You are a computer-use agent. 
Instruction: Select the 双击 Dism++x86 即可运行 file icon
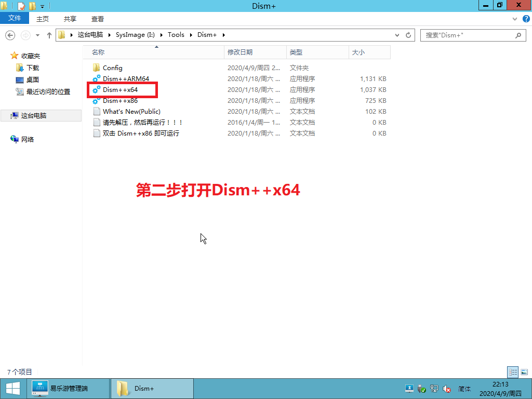point(96,133)
